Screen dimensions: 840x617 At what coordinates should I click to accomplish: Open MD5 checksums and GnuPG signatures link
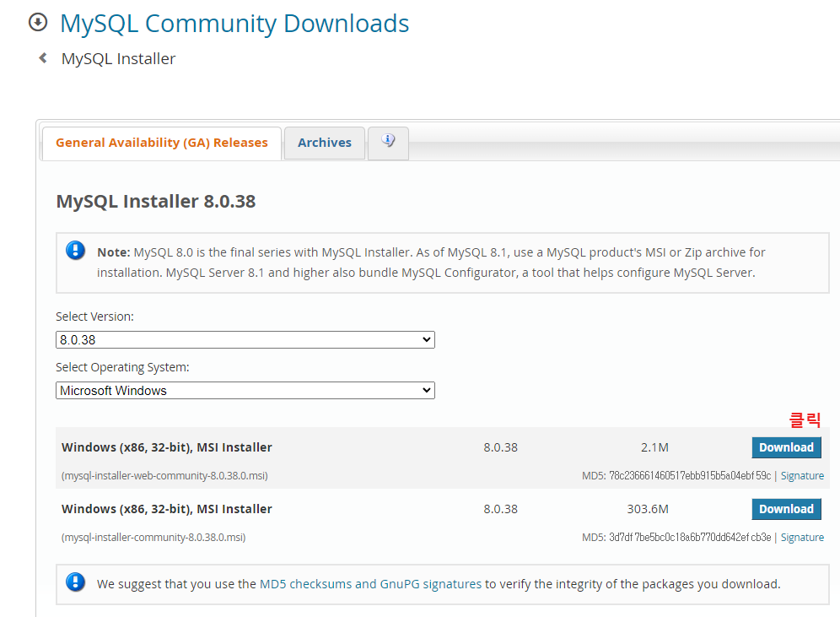coord(371,584)
